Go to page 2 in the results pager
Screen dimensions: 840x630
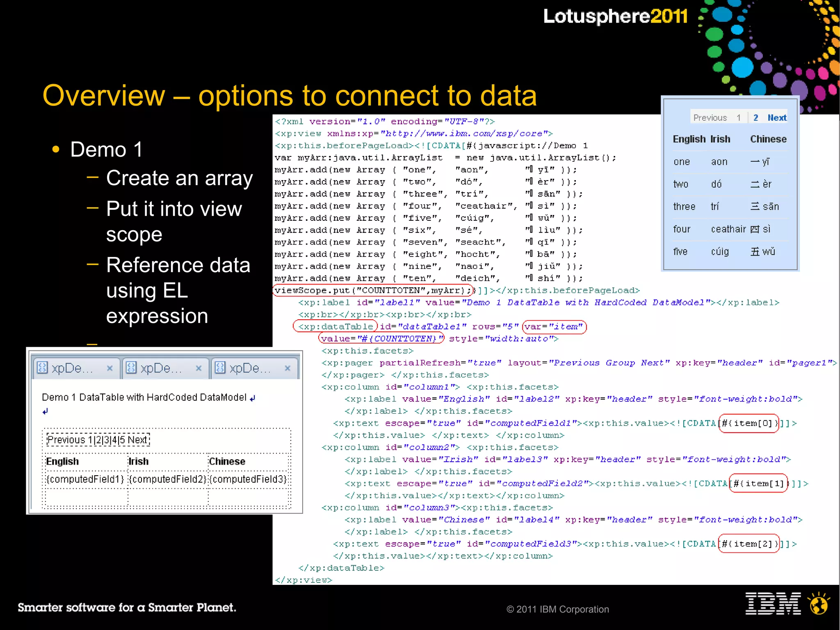756,118
